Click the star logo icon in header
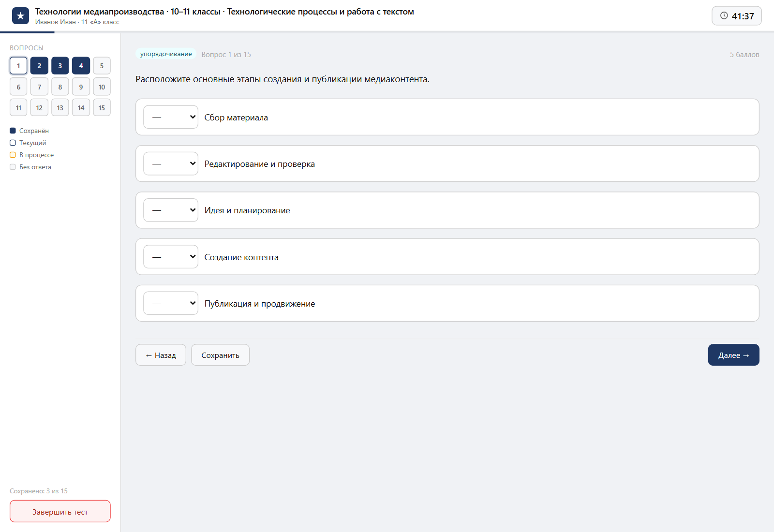The width and height of the screenshot is (774, 532). (20, 16)
